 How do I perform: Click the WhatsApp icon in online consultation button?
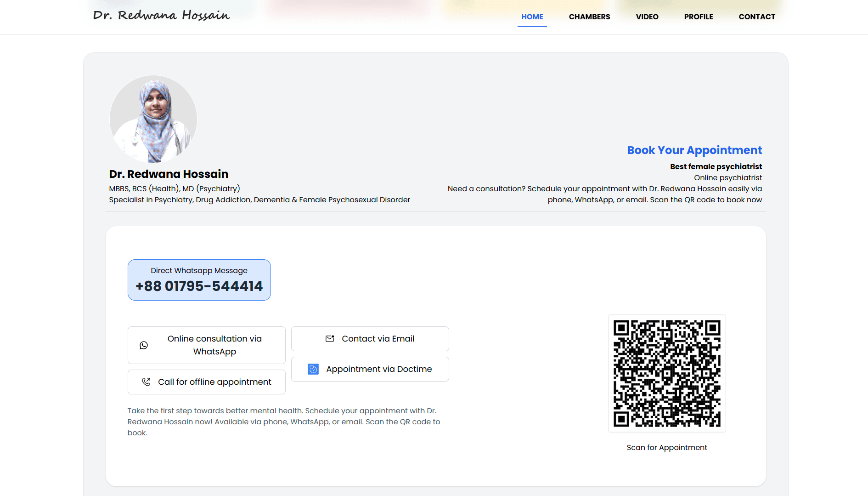(144, 345)
